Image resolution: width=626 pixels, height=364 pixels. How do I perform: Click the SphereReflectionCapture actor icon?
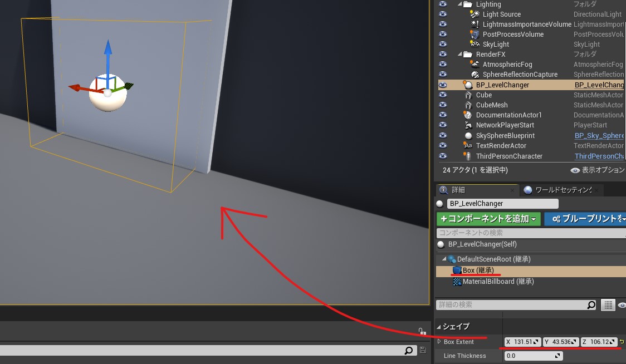point(475,74)
